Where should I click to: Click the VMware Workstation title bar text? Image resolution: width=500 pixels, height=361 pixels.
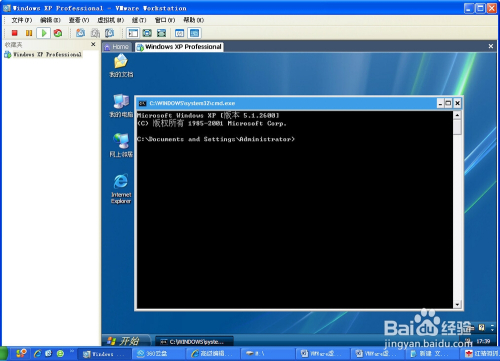click(x=99, y=8)
